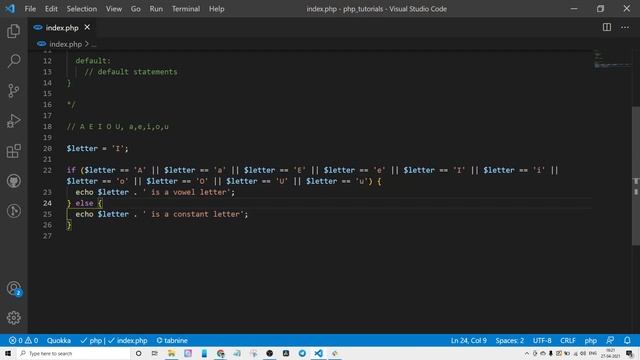Screen dimensions: 640x360
Task: Click the tabnine status bar item
Action: point(172,340)
